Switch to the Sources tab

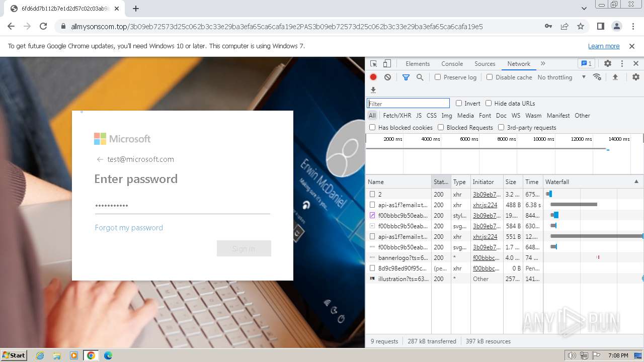coord(485,64)
